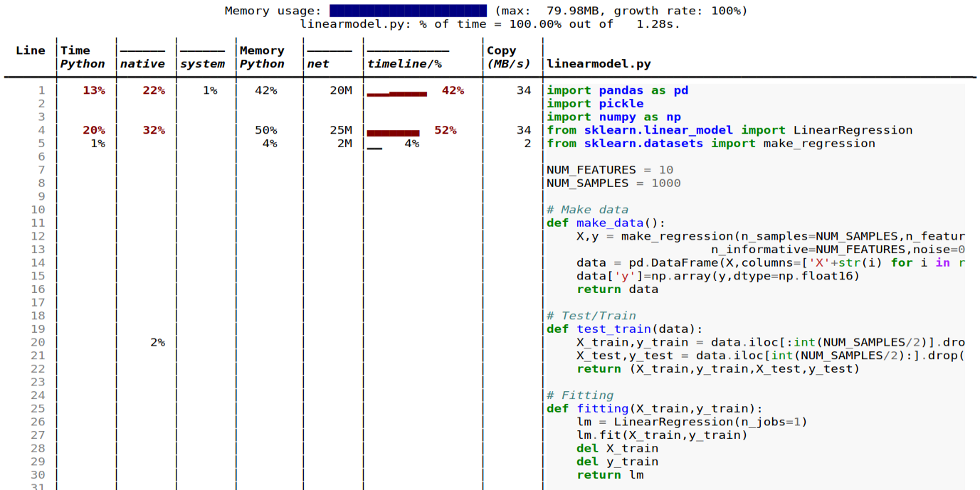Click the line 5 small timeline marker
The height and width of the screenshot is (490, 980).
click(374, 147)
